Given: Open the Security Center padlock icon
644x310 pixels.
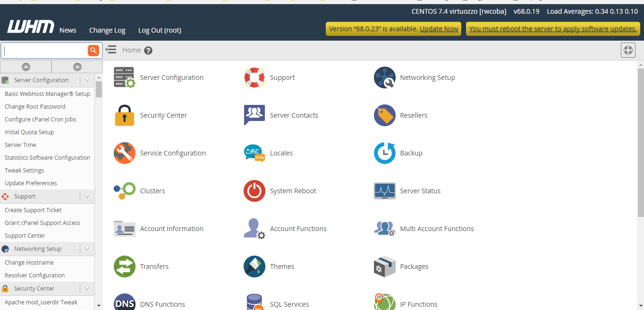Looking at the screenshot, I should pyautogui.click(x=124, y=115).
